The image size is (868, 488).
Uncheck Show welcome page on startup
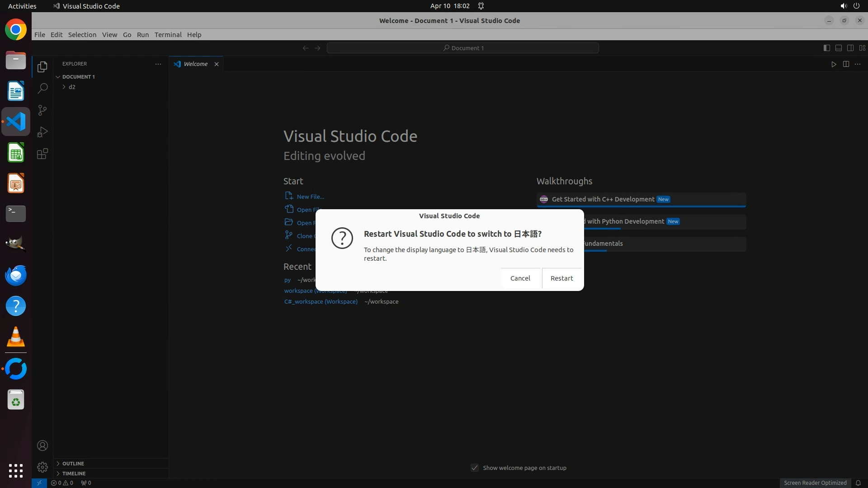tap(475, 468)
